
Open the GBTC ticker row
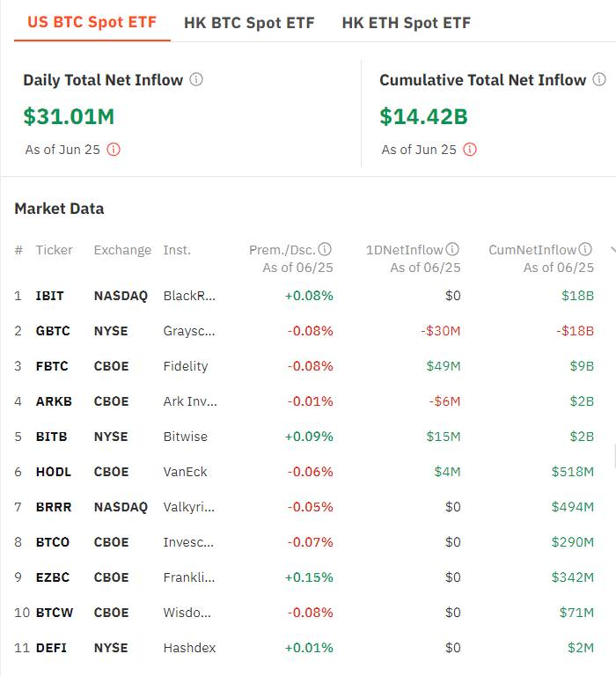click(x=304, y=331)
